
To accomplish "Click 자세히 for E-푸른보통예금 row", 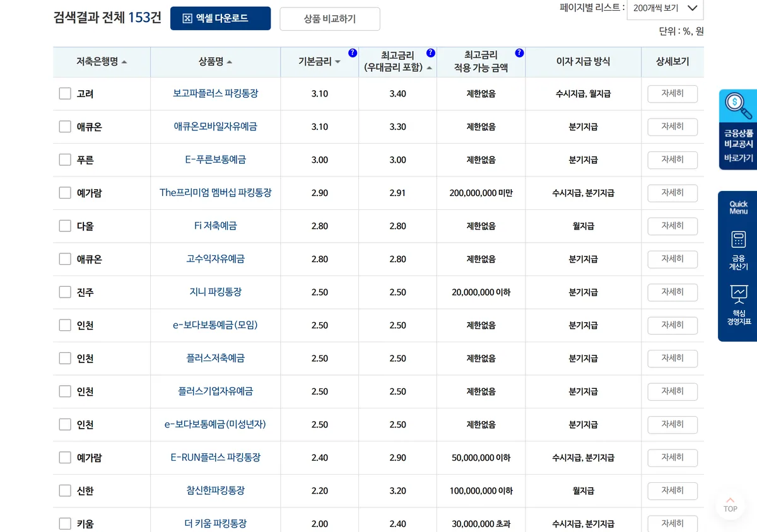I will pos(672,160).
